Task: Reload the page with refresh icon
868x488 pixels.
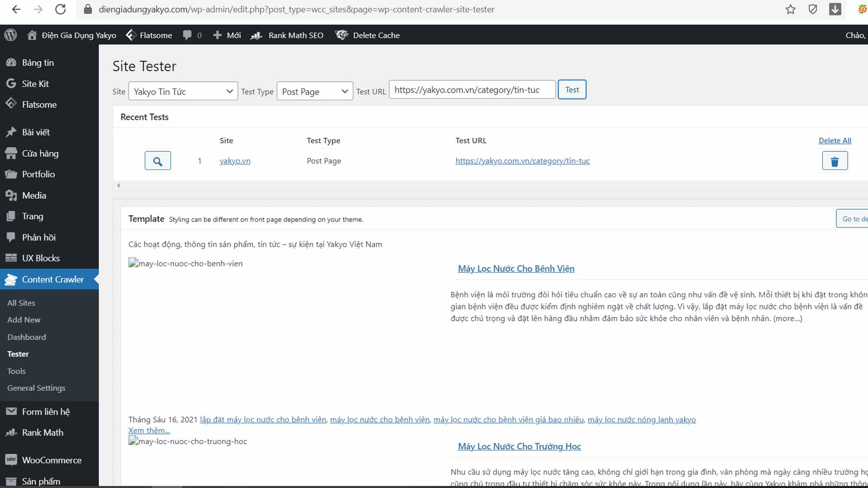Action: [x=61, y=9]
